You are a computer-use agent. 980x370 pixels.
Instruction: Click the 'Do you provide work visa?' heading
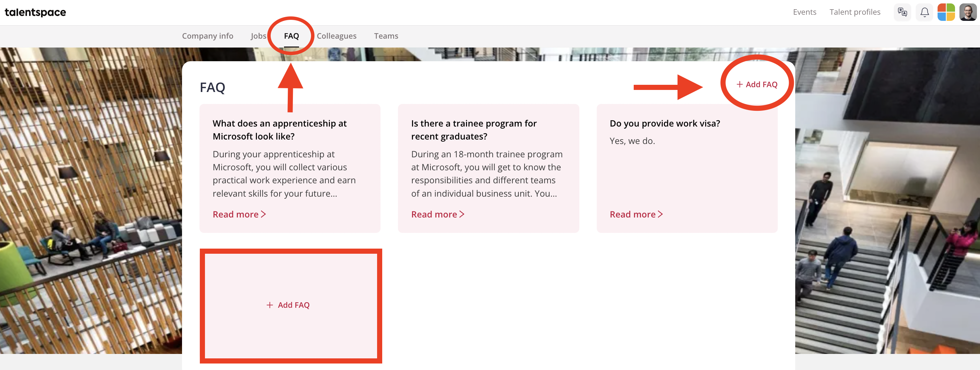pyautogui.click(x=665, y=123)
